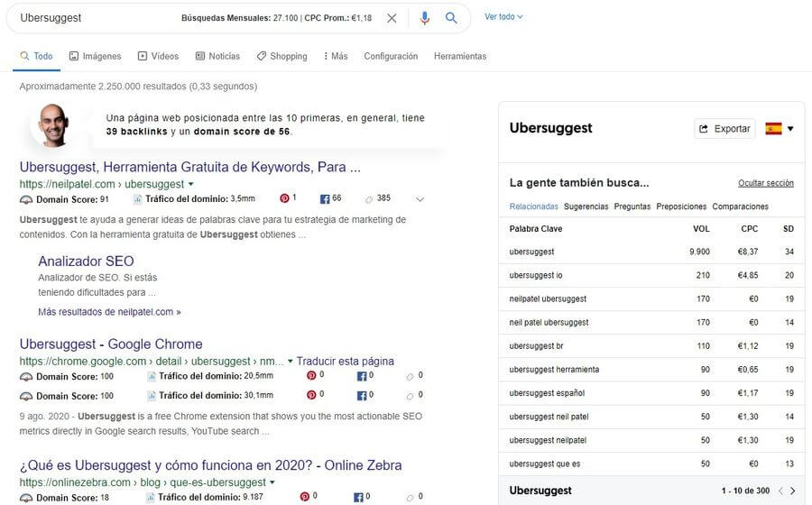Click Pinterest icon in 30,1mm traffic row

(311, 395)
